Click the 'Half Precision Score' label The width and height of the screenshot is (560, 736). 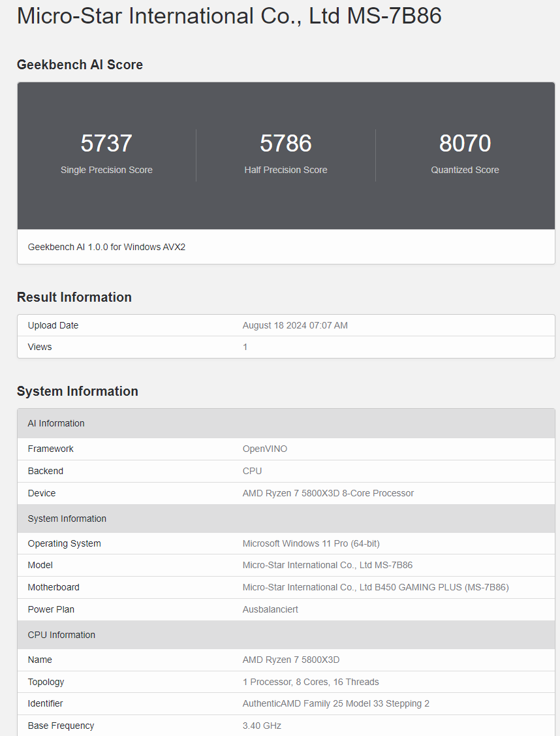286,170
